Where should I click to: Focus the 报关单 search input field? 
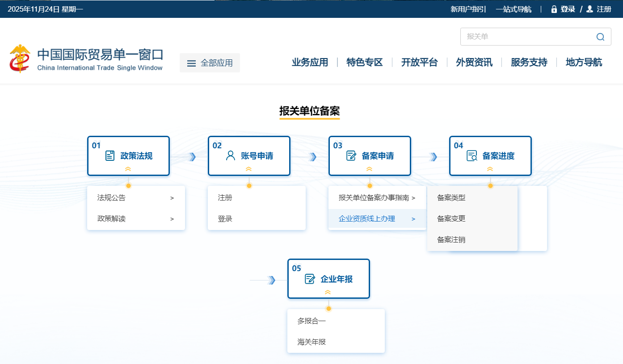coord(527,37)
